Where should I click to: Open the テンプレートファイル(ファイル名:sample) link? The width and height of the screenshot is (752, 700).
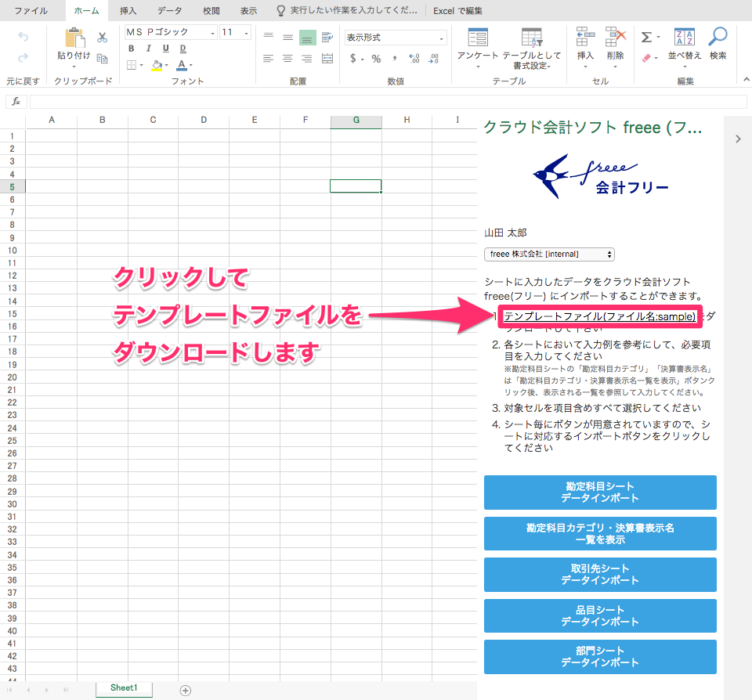599,316
